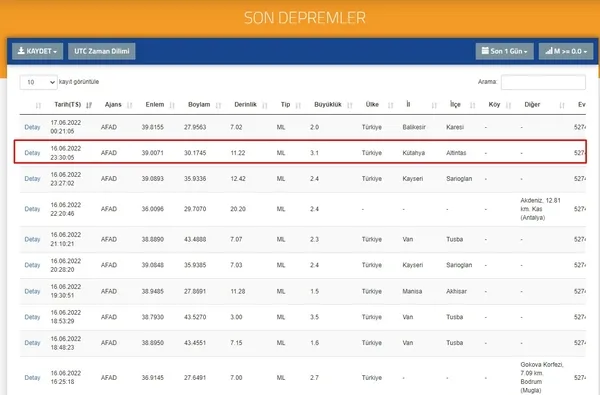This screenshot has height=395, width=600.
Task: Click the UTC Zaman Dilimi button
Action: [101, 51]
